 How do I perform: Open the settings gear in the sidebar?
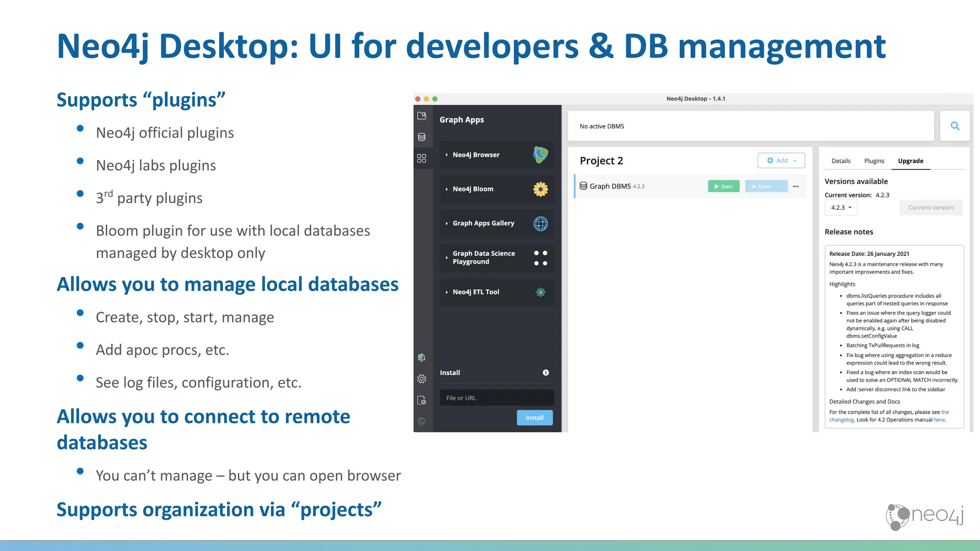(422, 379)
